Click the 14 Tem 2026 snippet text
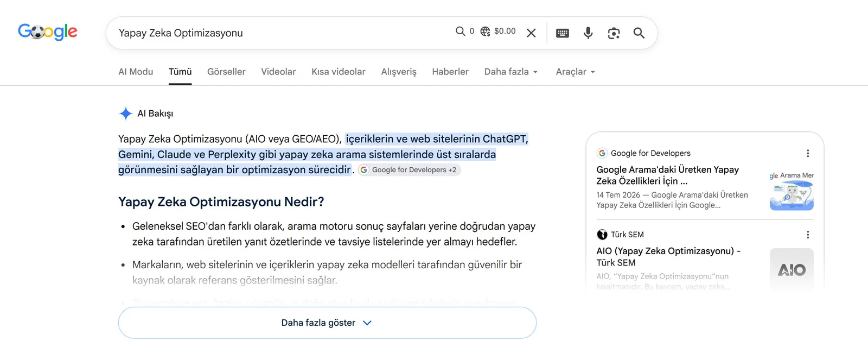The image size is (868, 347). [x=672, y=200]
